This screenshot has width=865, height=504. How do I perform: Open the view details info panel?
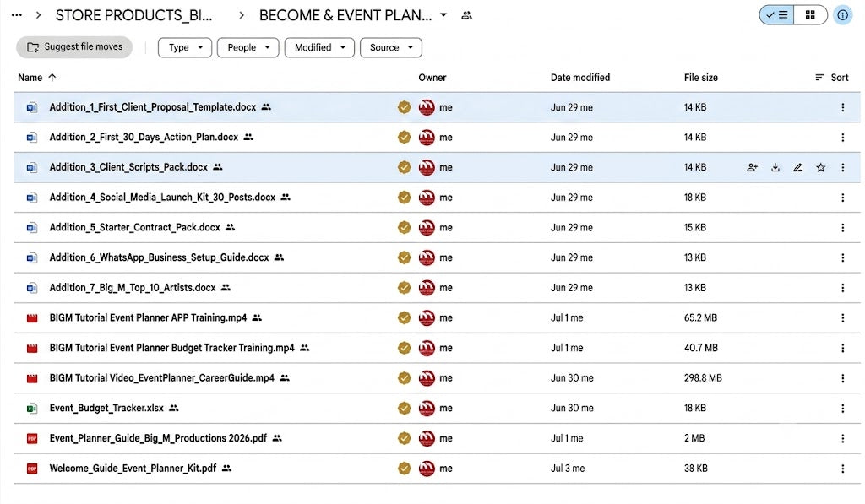click(842, 15)
